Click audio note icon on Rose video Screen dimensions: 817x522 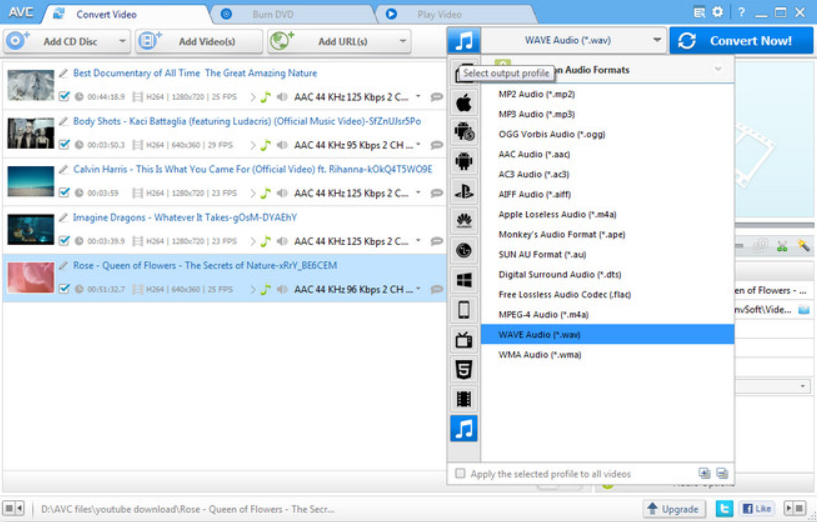coord(266,289)
